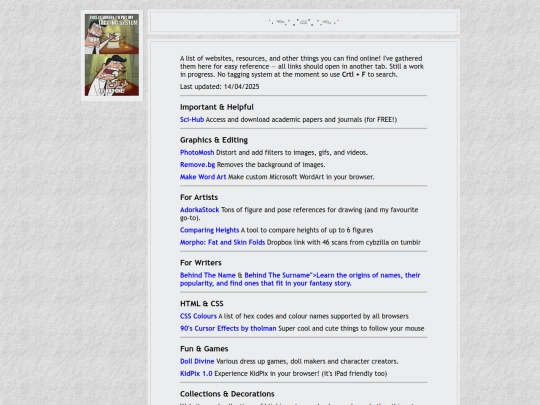Screen dimensions: 540x405
Task: Click 'A tool to compare heights' text
Action: click(x=307, y=230)
